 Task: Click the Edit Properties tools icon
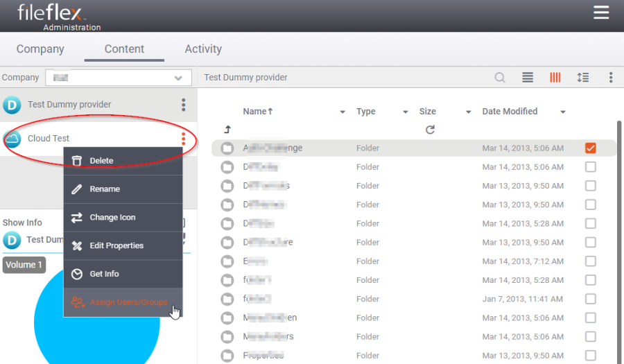tap(77, 245)
